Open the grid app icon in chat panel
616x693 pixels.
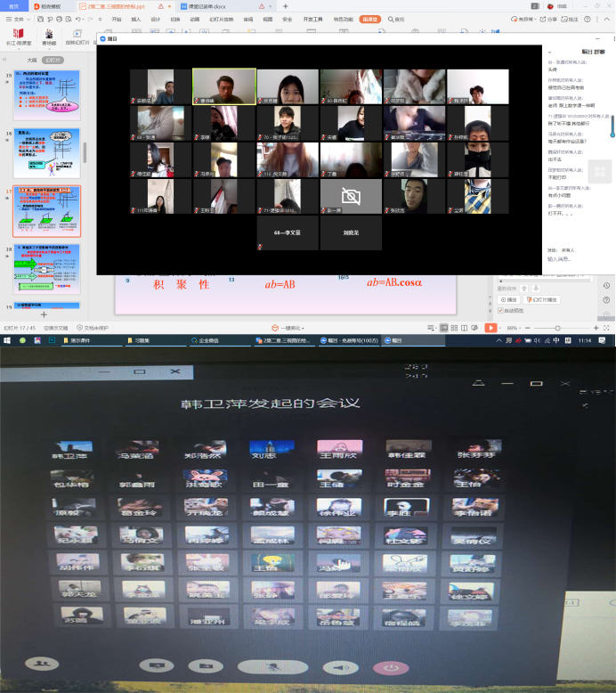coord(599,172)
